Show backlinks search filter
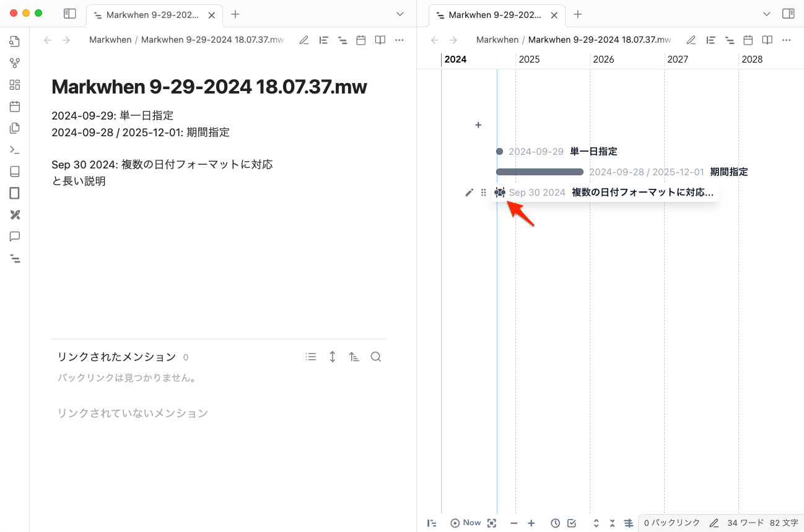 [376, 357]
